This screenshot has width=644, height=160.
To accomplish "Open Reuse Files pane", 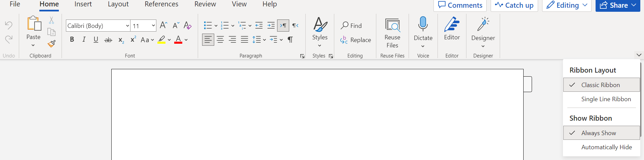I will (x=392, y=33).
